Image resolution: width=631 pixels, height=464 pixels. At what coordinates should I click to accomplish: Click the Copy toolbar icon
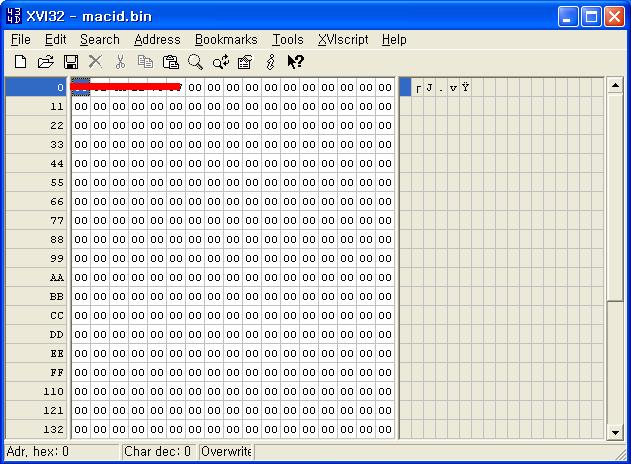145,62
